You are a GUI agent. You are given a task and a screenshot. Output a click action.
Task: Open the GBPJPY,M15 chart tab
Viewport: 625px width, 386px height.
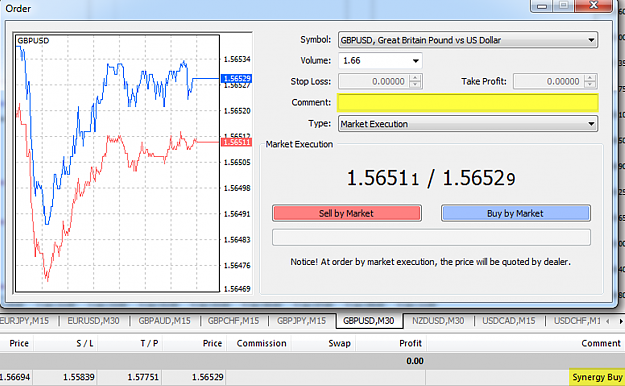(x=301, y=321)
